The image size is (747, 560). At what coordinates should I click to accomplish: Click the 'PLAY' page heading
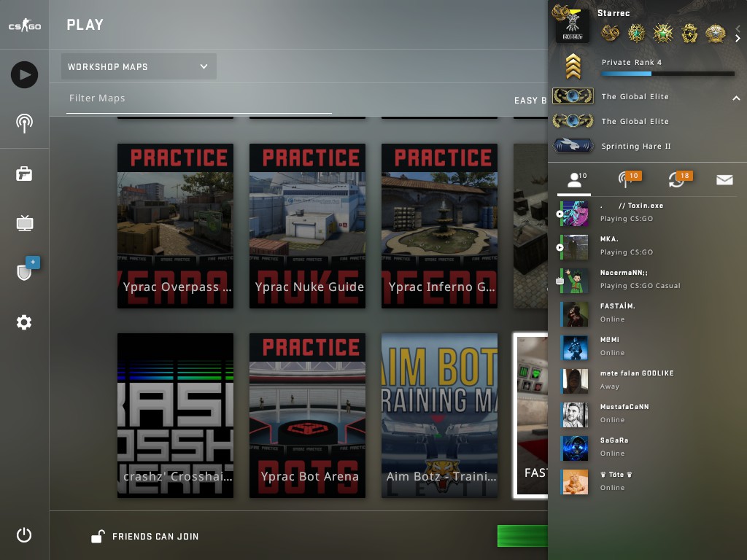click(85, 25)
